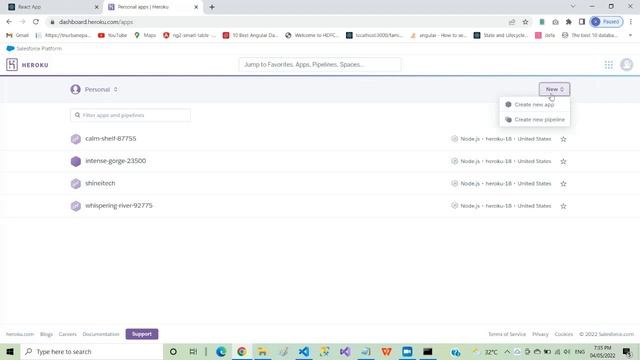
Task: Open a new browser tab
Action: tap(212, 7)
